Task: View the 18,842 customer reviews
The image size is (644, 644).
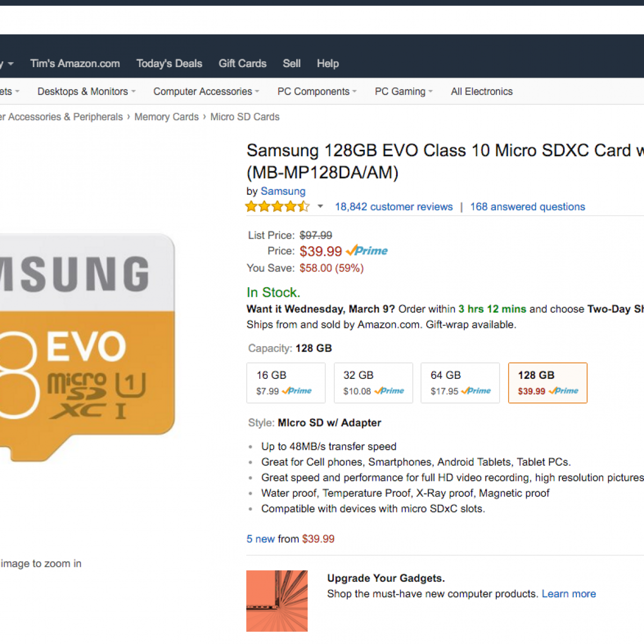Action: (393, 207)
